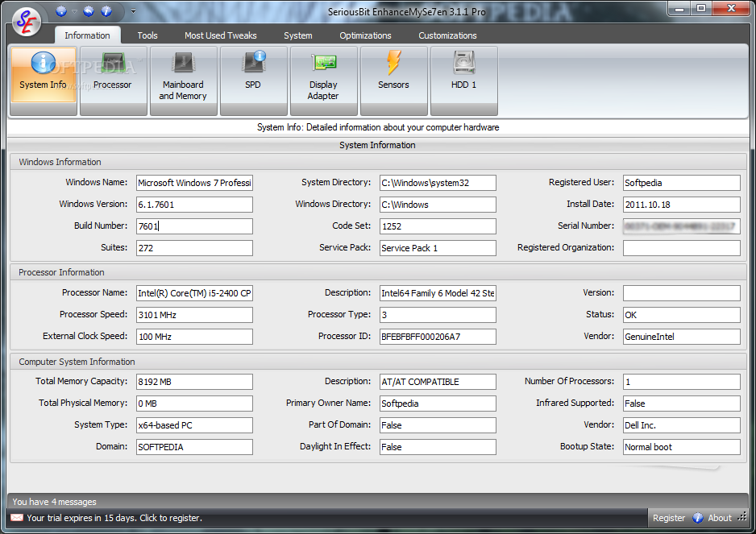Open the Customizations tab
Viewport: 756px width, 534px height.
click(447, 35)
